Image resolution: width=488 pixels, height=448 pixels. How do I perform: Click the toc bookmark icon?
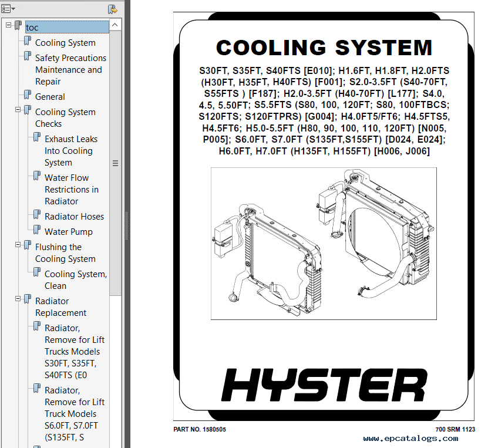18,25
